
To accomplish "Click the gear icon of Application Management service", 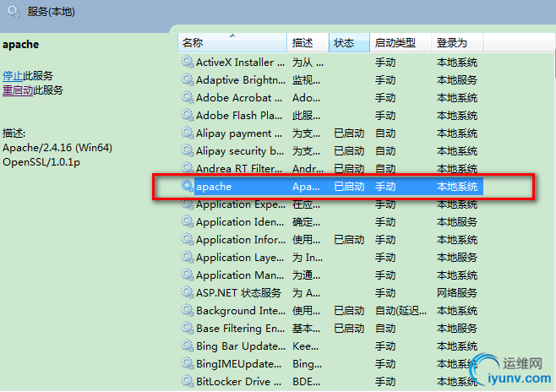I will point(188,275).
